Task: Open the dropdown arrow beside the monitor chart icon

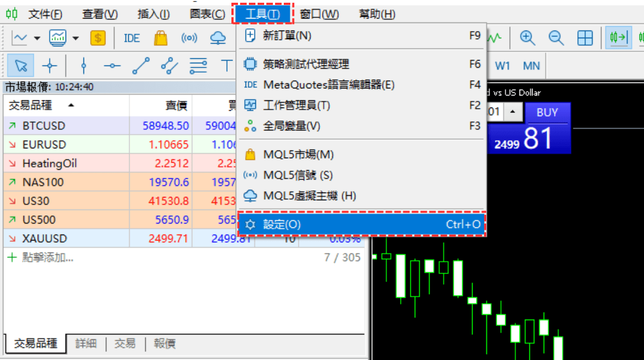Action: tap(76, 38)
